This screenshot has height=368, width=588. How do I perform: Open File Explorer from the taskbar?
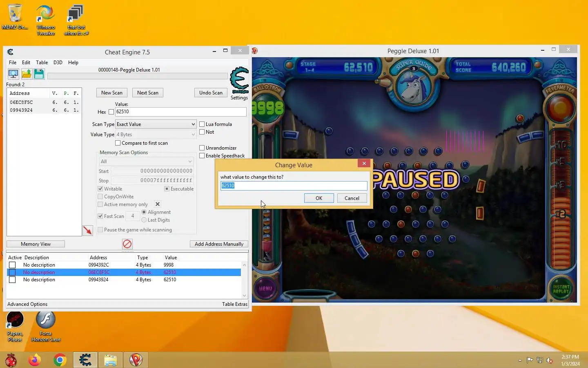pyautogui.click(x=111, y=360)
